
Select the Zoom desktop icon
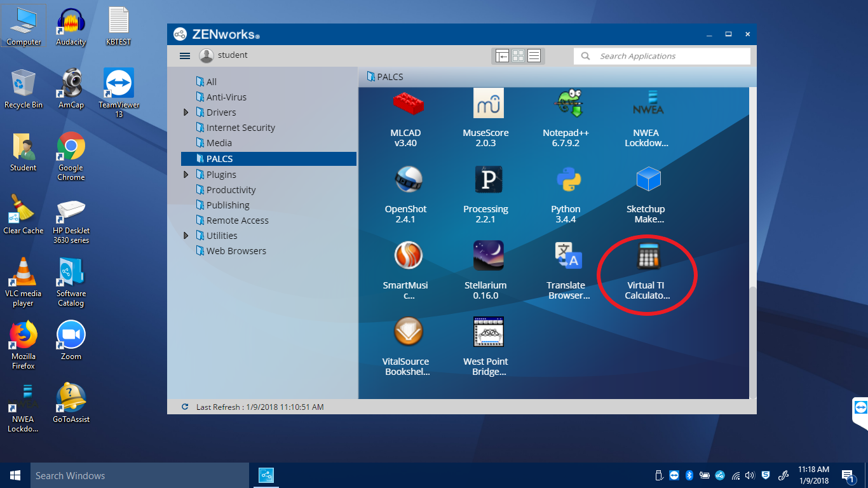(x=71, y=341)
